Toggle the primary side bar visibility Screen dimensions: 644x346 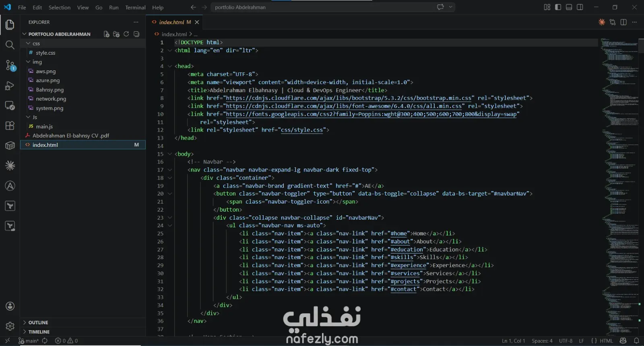[x=558, y=7]
